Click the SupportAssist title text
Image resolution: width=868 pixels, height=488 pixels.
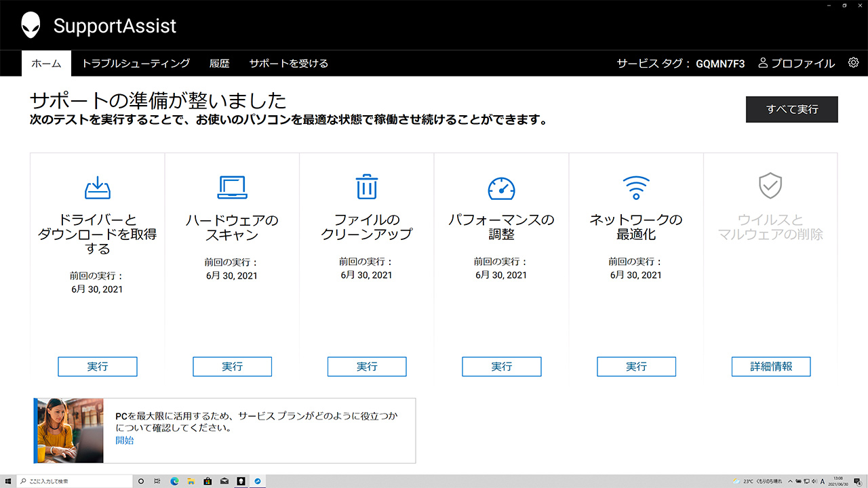115,26
